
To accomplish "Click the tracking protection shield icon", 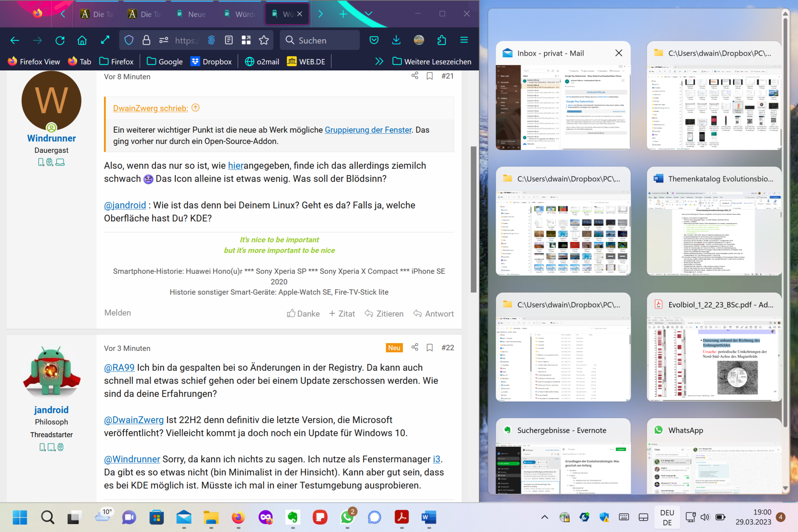I will 129,40.
